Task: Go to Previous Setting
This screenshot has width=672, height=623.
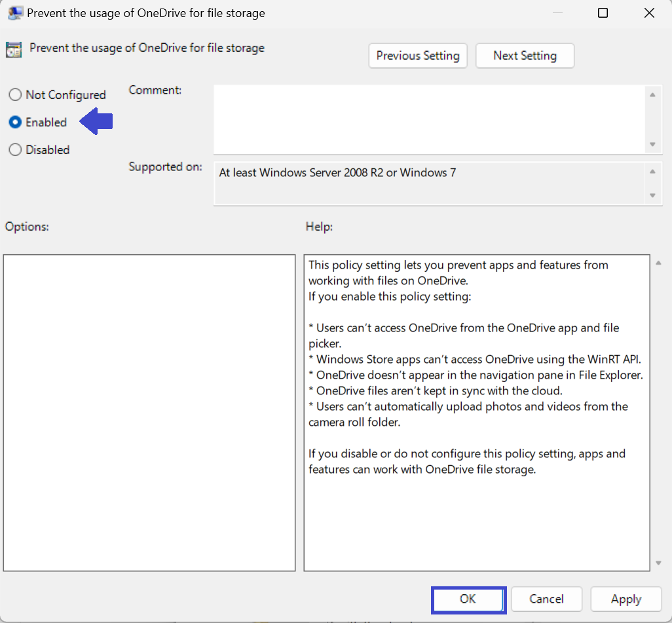Action: click(x=418, y=56)
